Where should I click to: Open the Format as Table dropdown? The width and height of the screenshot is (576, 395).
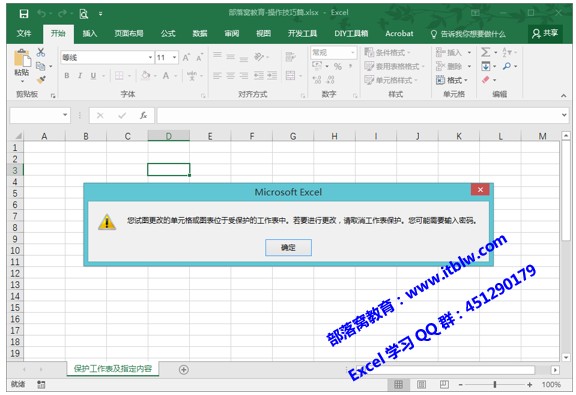[x=394, y=67]
